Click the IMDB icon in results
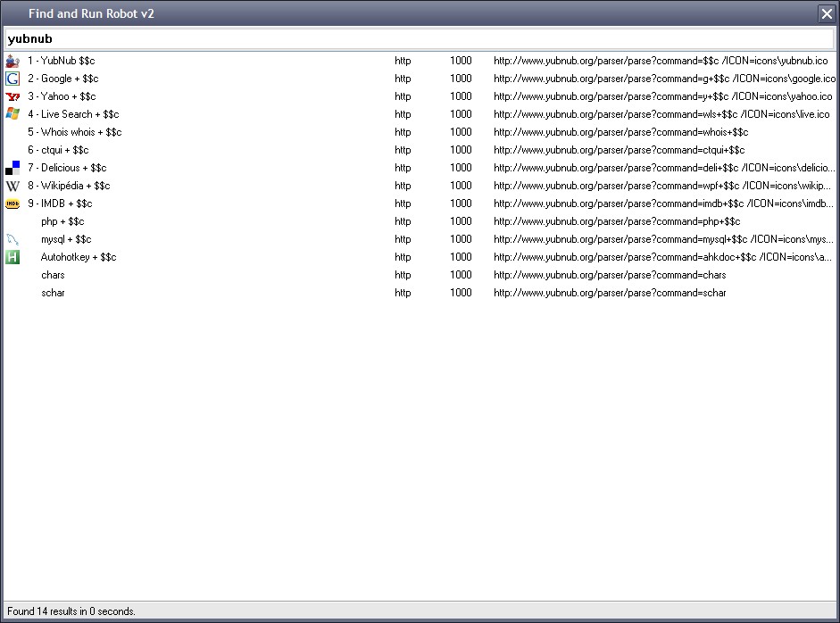The image size is (840, 623). (x=12, y=204)
